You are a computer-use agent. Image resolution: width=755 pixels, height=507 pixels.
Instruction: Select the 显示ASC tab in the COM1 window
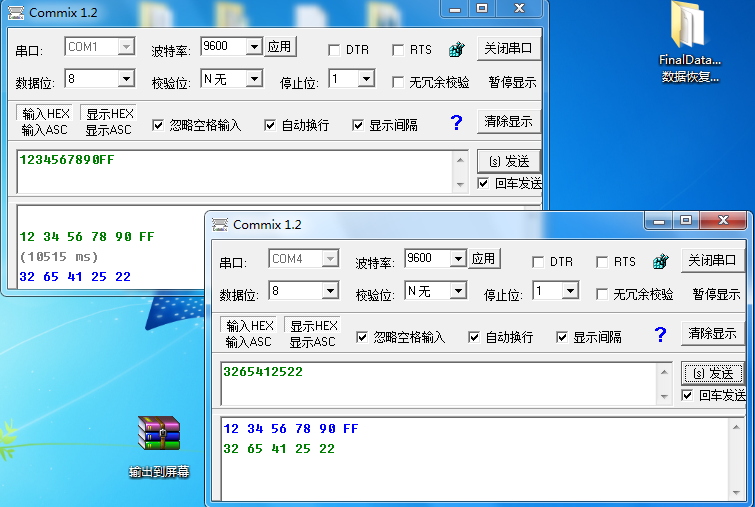[x=108, y=130]
